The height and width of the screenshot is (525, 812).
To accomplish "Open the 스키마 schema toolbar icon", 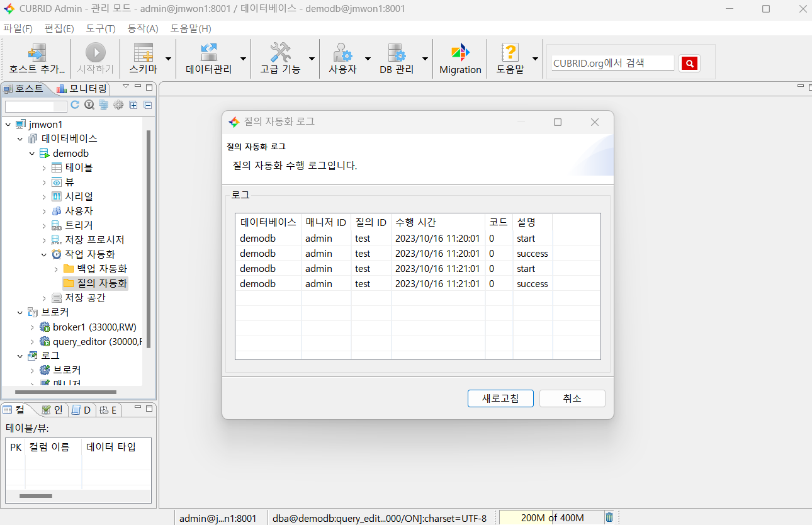I will 143,53.
